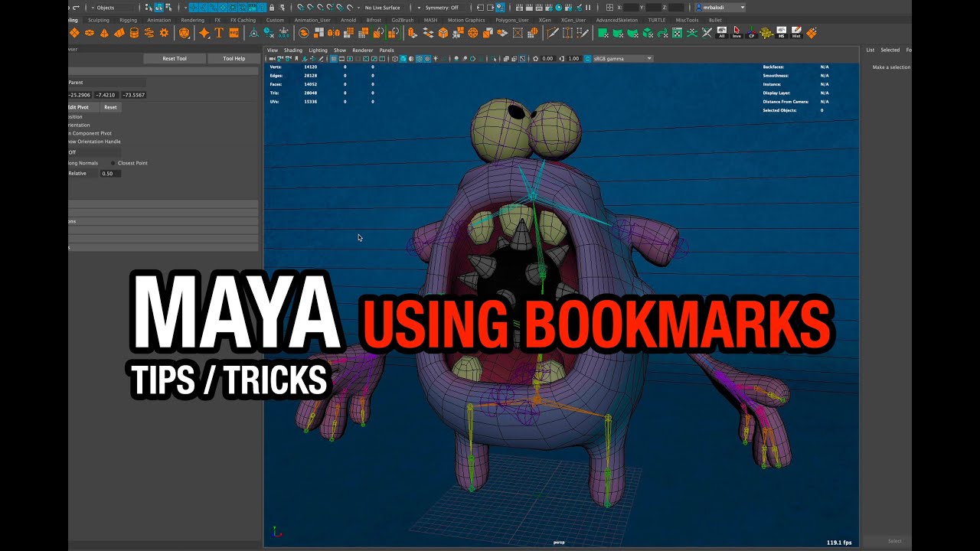Screen dimensions: 980x551
Task: Click the gear primitive shelf icon
Action: 165,33
